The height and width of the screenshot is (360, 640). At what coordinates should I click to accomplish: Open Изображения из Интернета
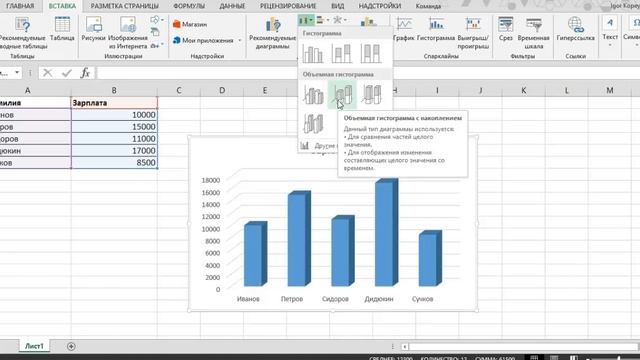[128, 33]
